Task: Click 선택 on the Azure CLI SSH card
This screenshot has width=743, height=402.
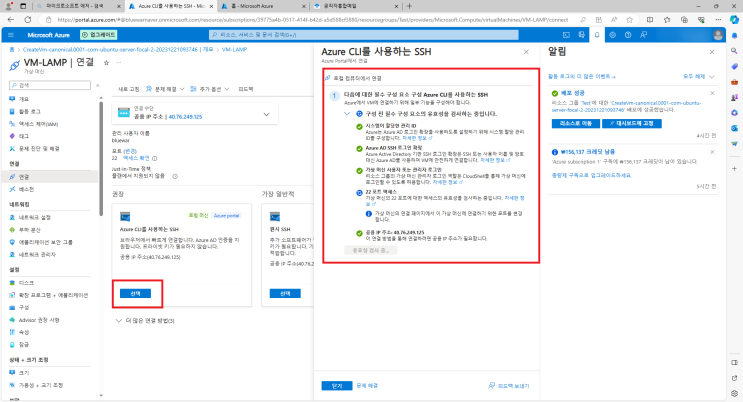Action: tap(136, 293)
